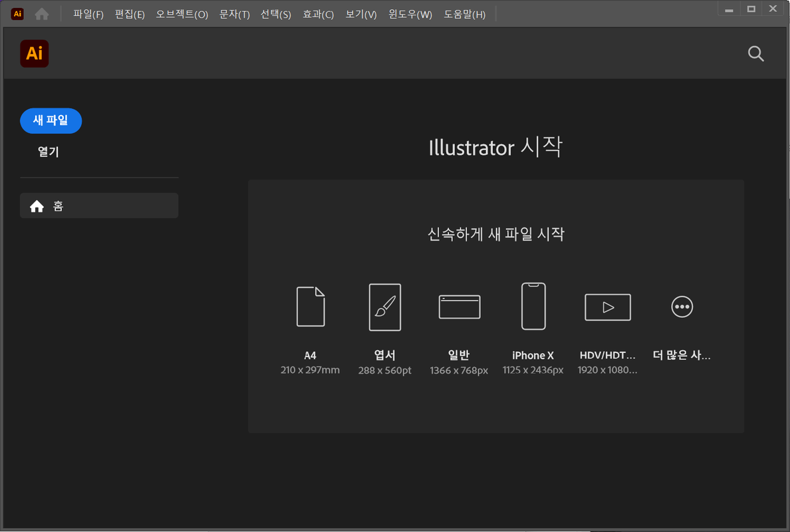Image resolution: width=790 pixels, height=532 pixels.
Task: Click the 엽서 preset label
Action: pyautogui.click(x=384, y=355)
